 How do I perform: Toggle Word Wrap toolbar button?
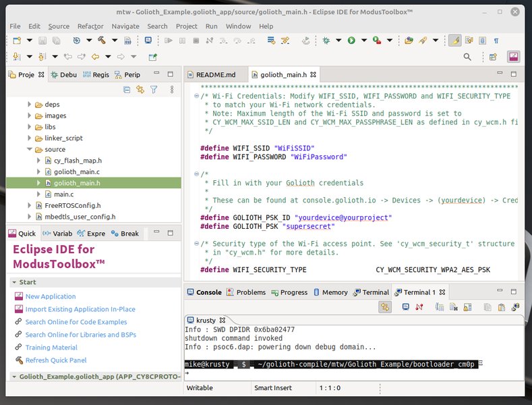(x=469, y=40)
